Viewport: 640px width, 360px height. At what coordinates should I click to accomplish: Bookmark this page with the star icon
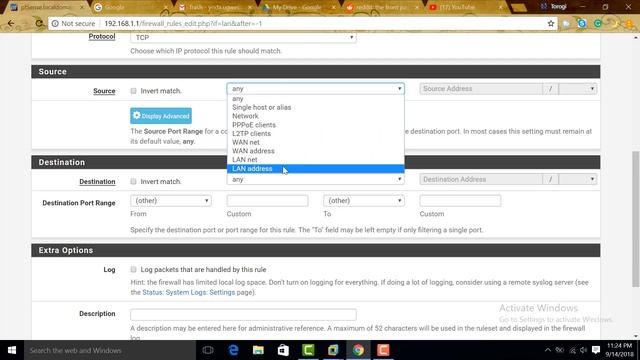click(x=551, y=24)
